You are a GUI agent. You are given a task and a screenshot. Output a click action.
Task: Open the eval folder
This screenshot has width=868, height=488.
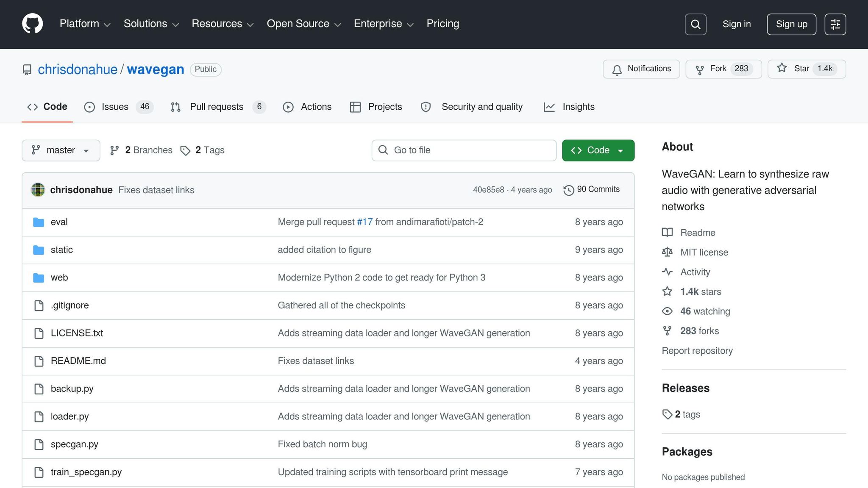point(59,222)
